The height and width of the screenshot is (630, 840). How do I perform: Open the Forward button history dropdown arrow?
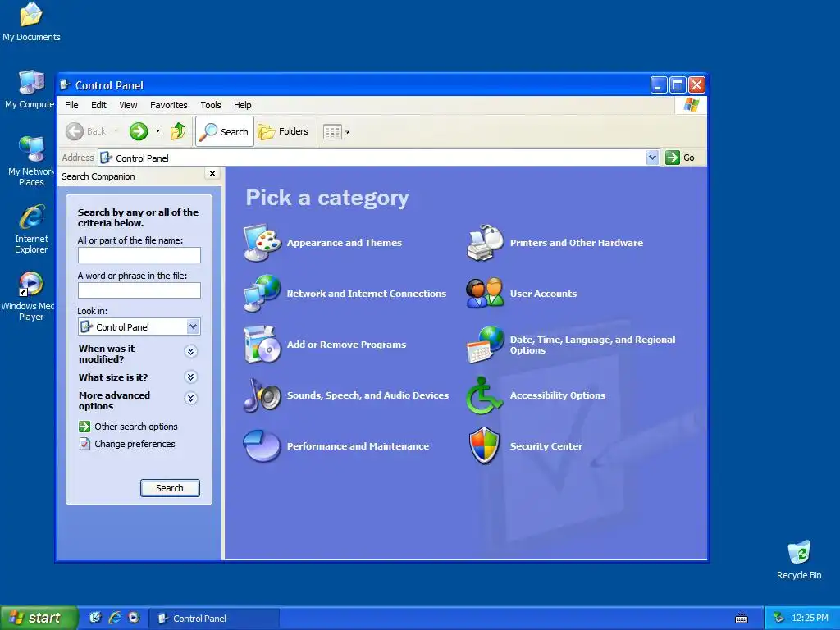click(x=157, y=131)
